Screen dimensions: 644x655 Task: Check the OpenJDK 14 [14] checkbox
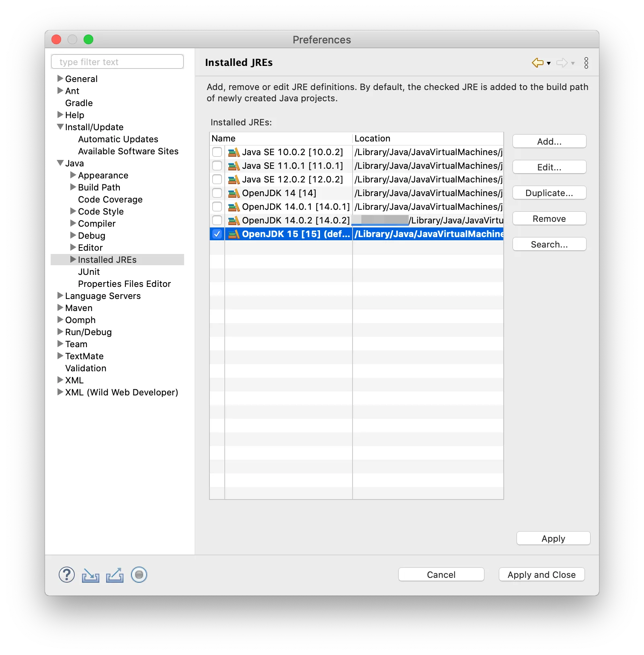(217, 193)
